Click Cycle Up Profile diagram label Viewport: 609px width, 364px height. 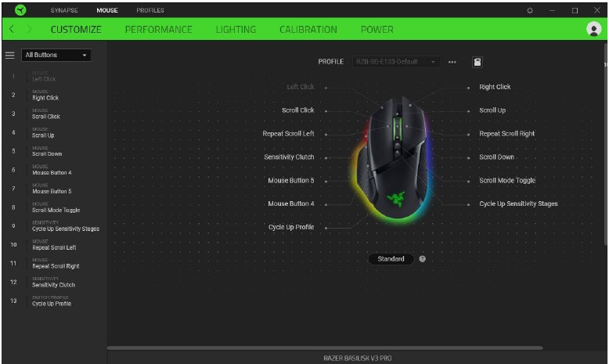point(291,227)
